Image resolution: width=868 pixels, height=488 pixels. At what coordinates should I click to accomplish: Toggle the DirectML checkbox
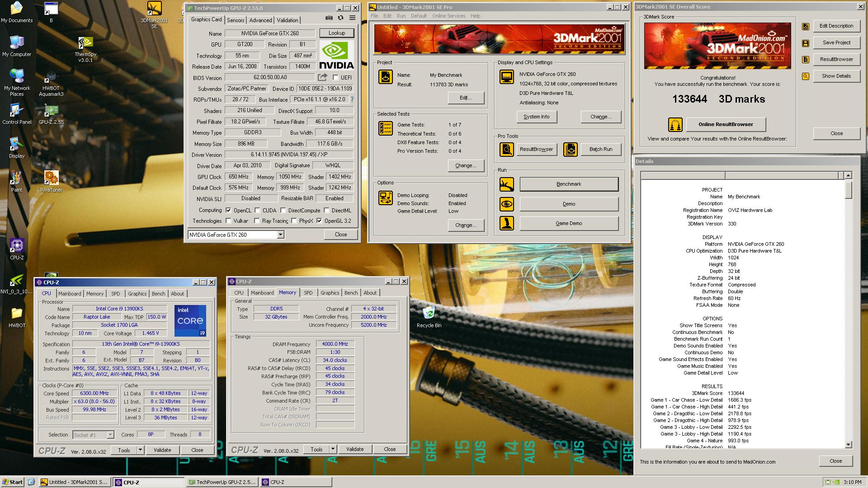326,210
